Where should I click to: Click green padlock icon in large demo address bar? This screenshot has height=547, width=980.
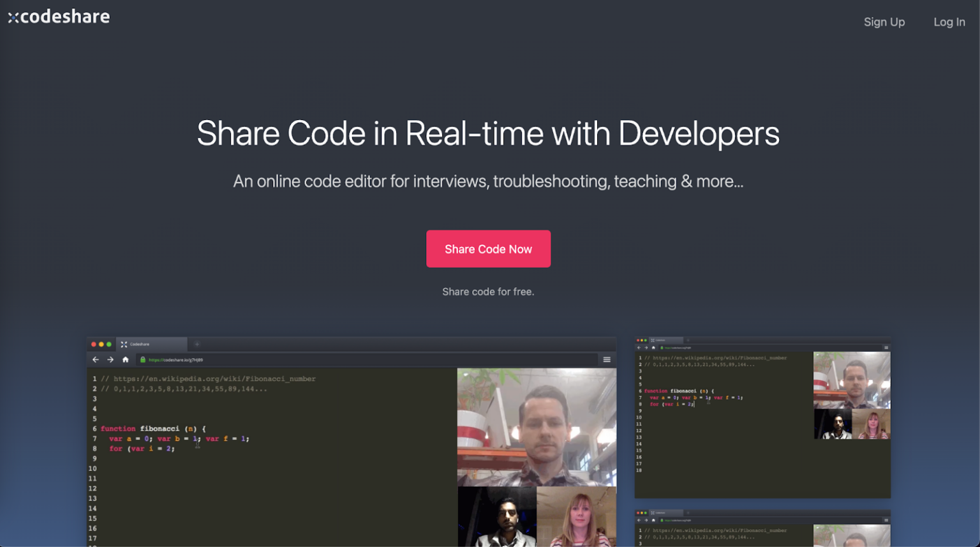pos(143,360)
